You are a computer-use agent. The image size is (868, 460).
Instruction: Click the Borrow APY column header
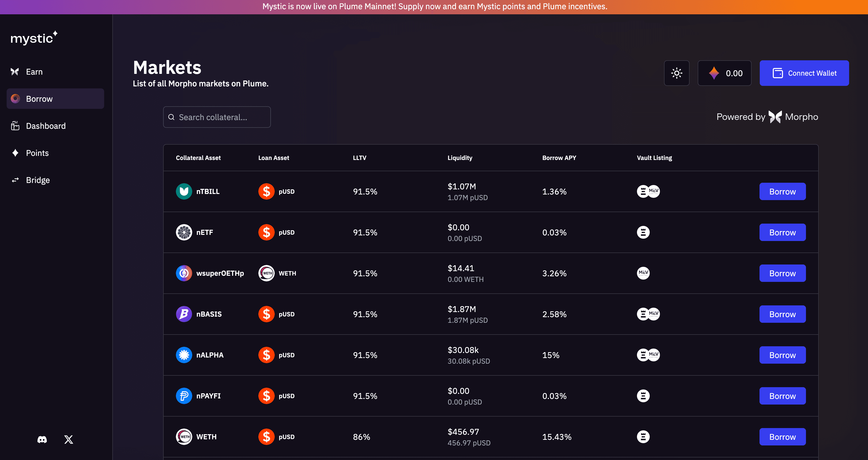tap(559, 158)
